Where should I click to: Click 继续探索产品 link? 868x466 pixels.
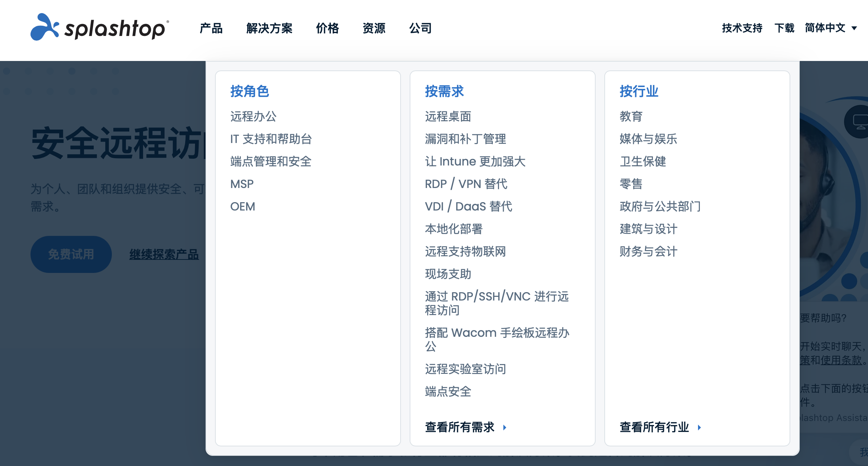coord(164,254)
